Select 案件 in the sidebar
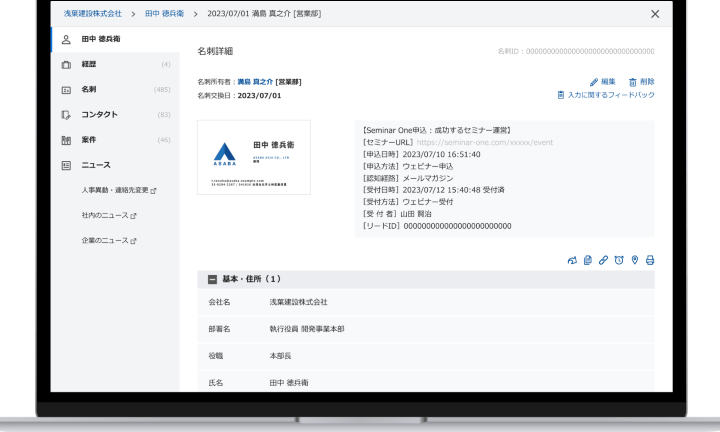This screenshot has height=432, width=720. 89,140
